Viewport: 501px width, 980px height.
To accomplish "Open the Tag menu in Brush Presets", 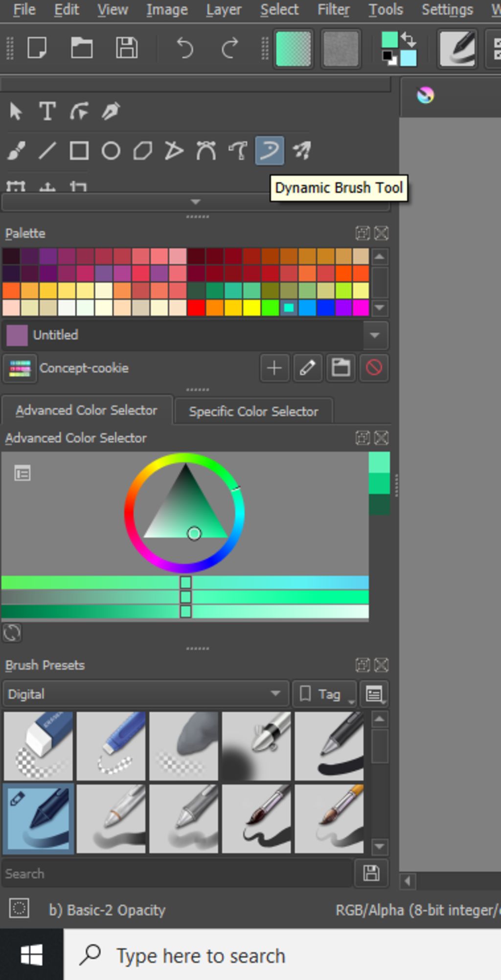I will (325, 694).
